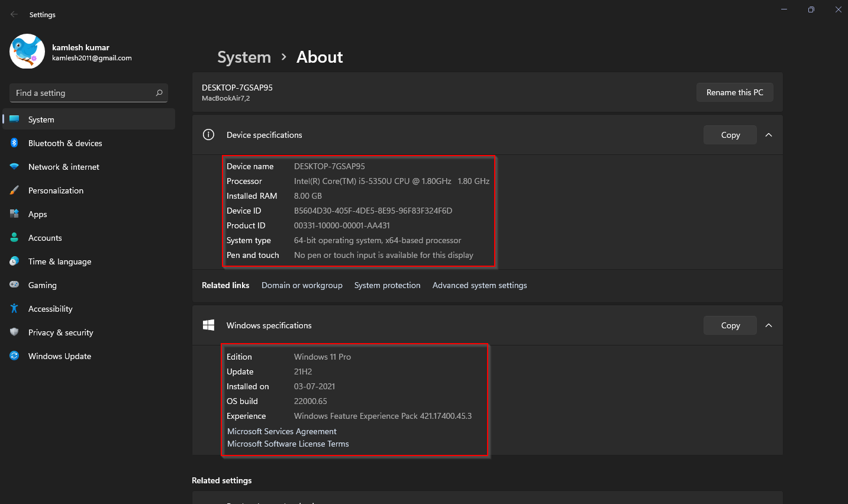
Task: Collapse the Windows specifications section
Action: tap(769, 325)
